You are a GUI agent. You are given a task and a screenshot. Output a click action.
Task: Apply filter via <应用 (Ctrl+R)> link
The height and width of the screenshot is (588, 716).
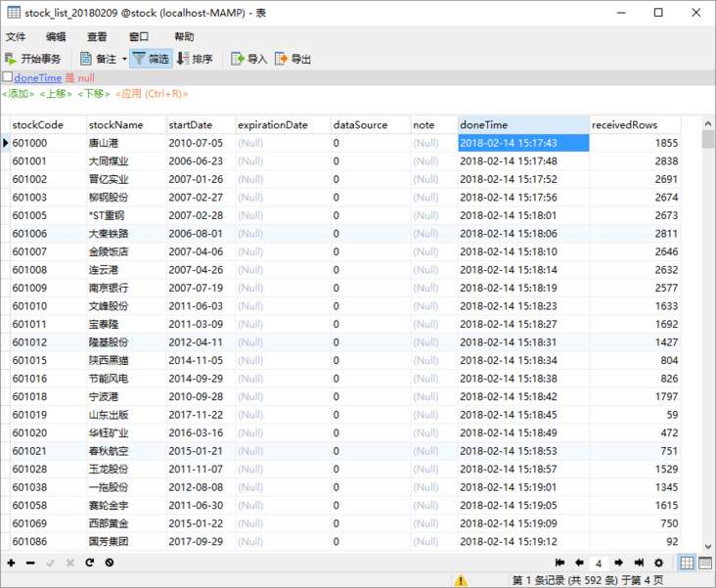point(152,94)
